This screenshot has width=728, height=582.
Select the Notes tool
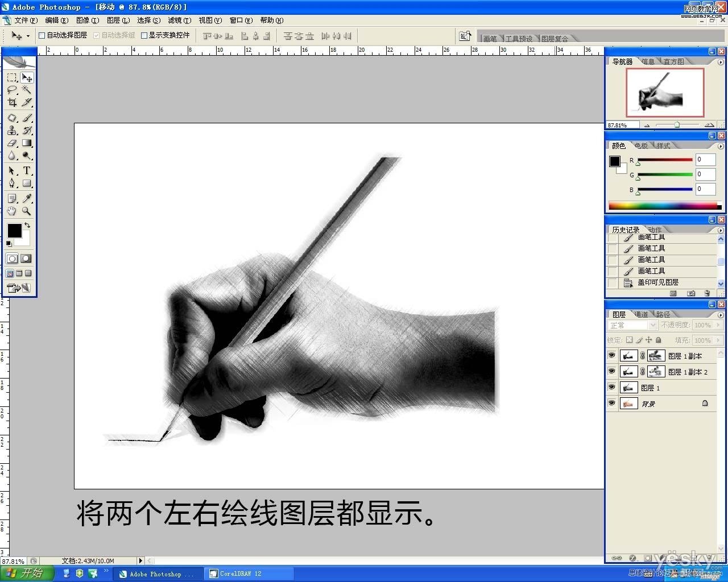(12, 198)
